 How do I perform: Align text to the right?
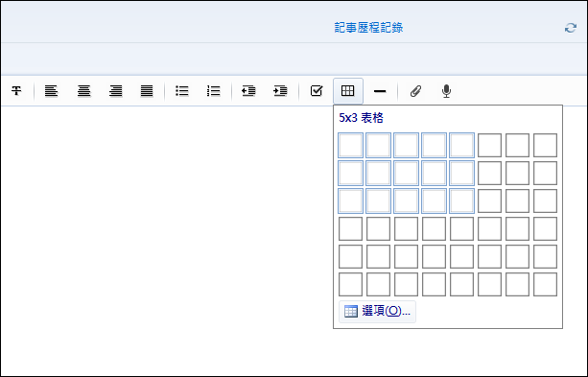[116, 91]
